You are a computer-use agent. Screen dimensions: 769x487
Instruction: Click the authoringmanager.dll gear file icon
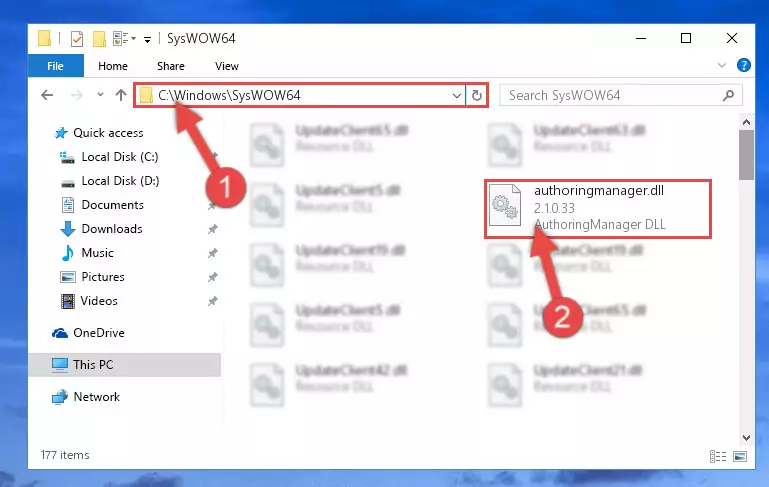pos(505,205)
